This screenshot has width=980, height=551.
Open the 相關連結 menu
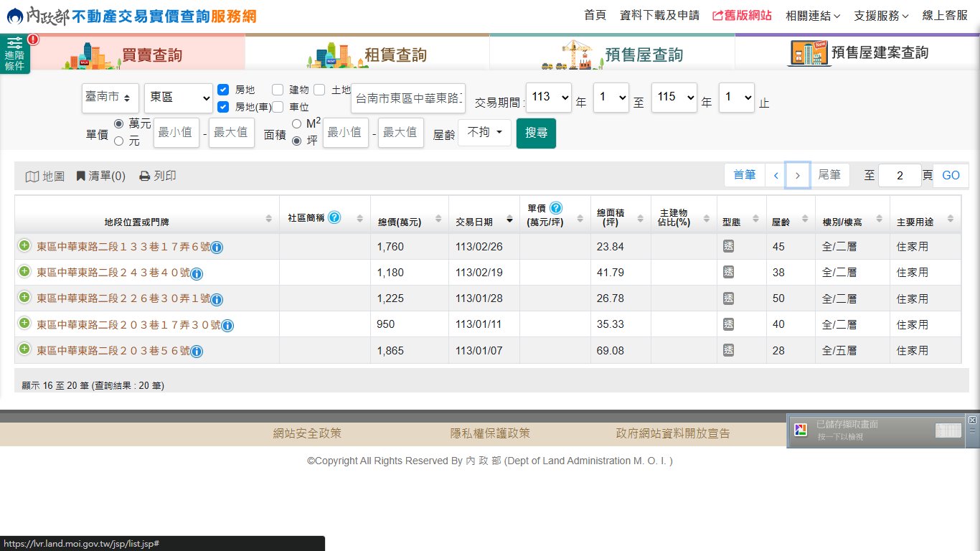[813, 15]
